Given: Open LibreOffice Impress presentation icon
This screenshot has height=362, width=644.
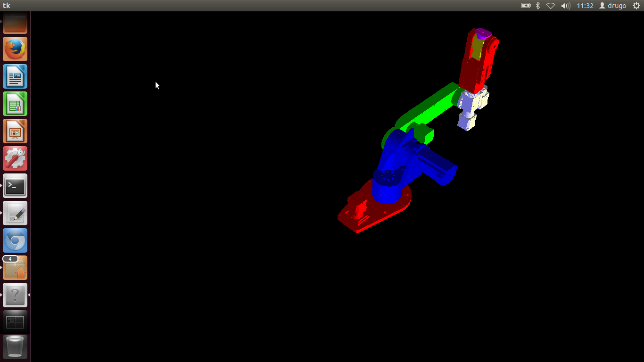Looking at the screenshot, I should (15, 131).
